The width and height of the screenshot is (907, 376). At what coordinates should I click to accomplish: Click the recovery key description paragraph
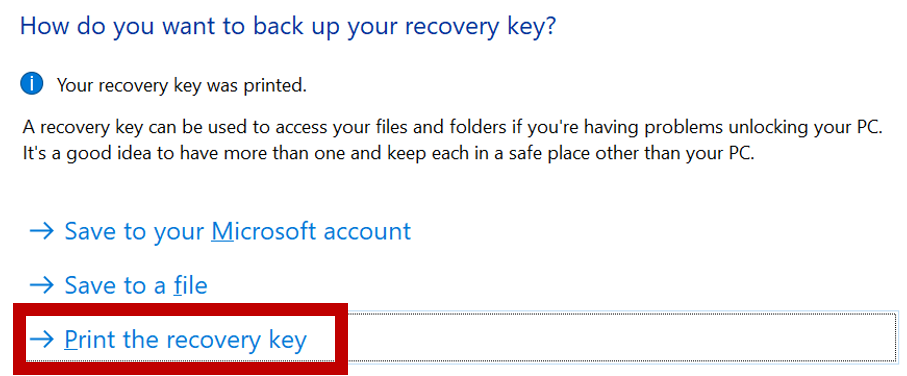click(x=453, y=141)
